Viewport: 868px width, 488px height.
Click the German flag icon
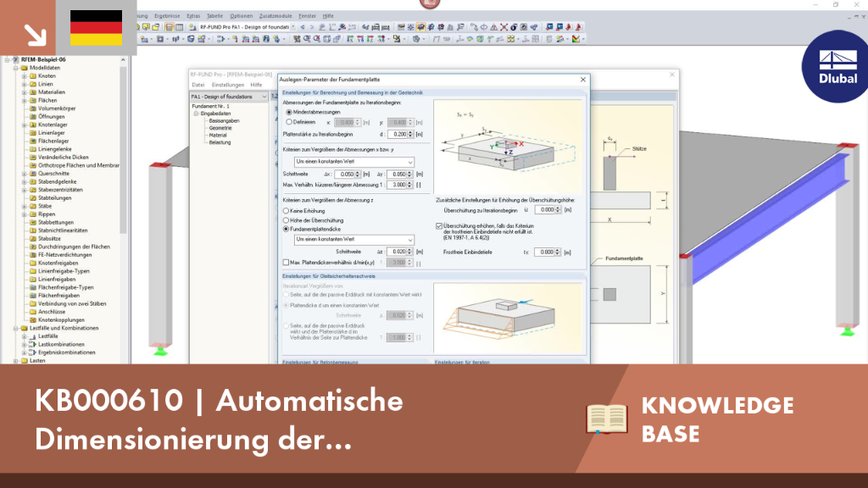tap(97, 28)
